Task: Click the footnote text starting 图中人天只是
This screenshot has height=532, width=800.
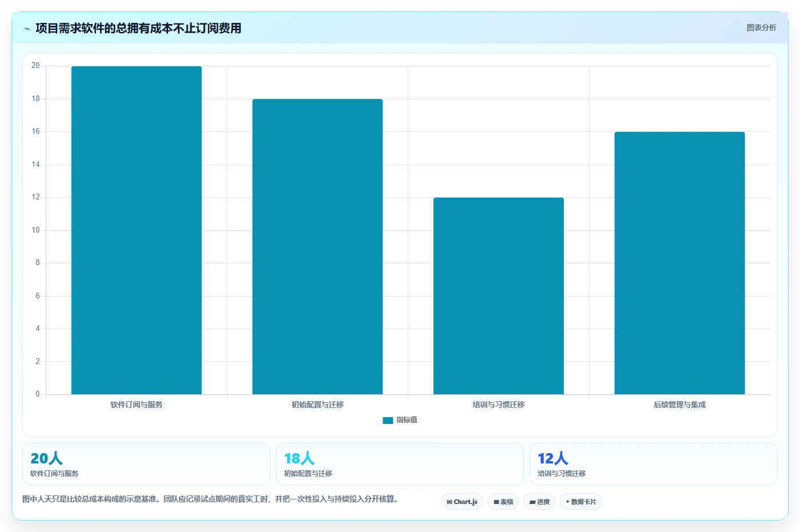Action: pyautogui.click(x=210, y=499)
